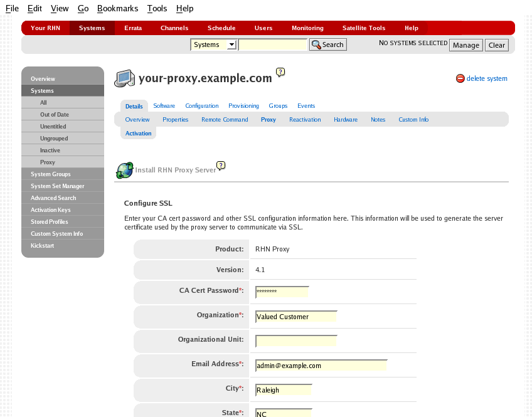Open the Systems search type dropdown
This screenshot has height=417, width=532.
(x=213, y=45)
